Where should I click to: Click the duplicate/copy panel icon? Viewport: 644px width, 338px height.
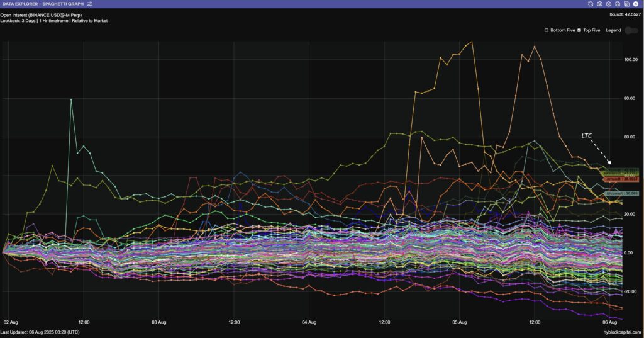pos(626,4)
